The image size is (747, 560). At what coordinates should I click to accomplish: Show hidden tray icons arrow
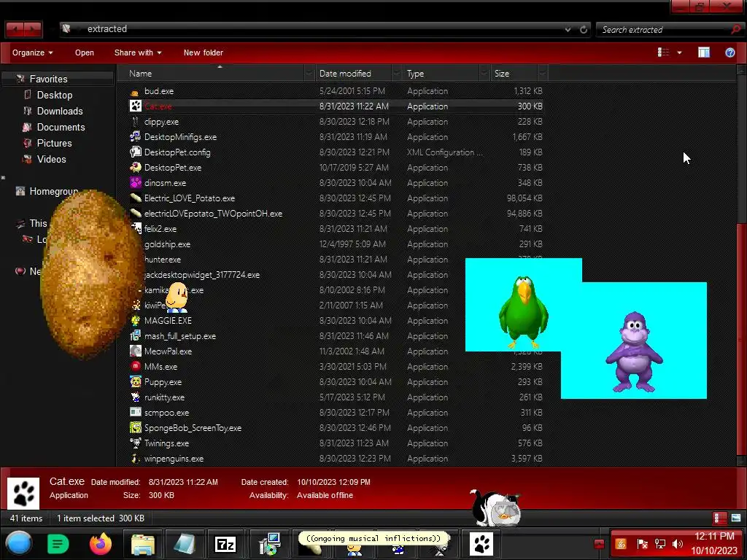[599, 544]
